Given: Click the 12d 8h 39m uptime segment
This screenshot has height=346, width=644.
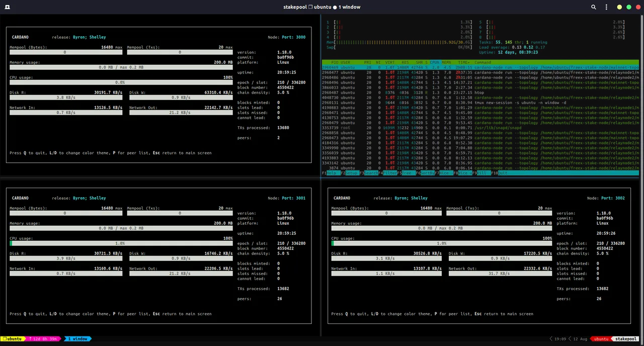Looking at the screenshot, I should [44, 339].
